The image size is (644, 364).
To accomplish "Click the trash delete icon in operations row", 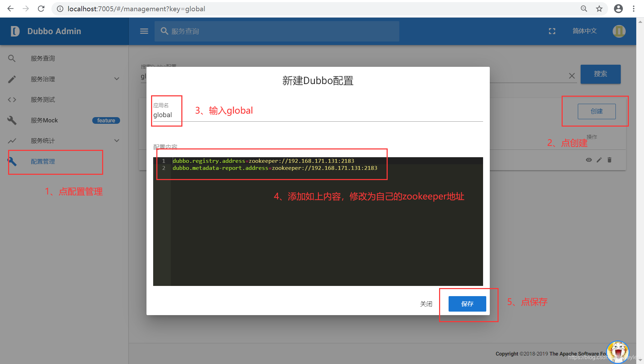I will pyautogui.click(x=609, y=160).
